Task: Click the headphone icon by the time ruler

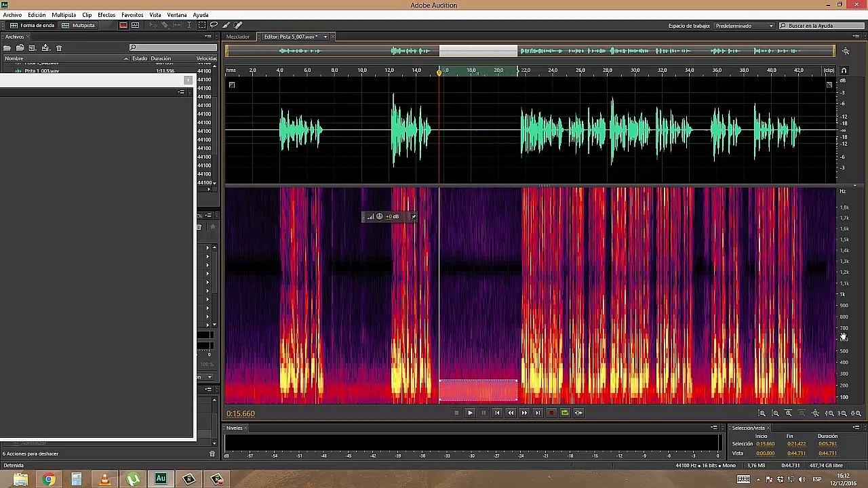Action: click(844, 70)
